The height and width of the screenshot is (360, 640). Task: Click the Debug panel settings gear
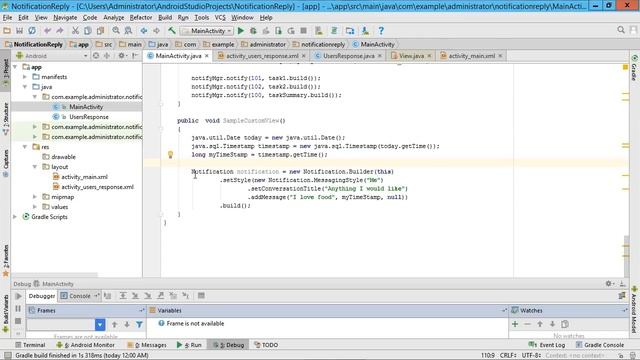pyautogui.click(x=609, y=283)
